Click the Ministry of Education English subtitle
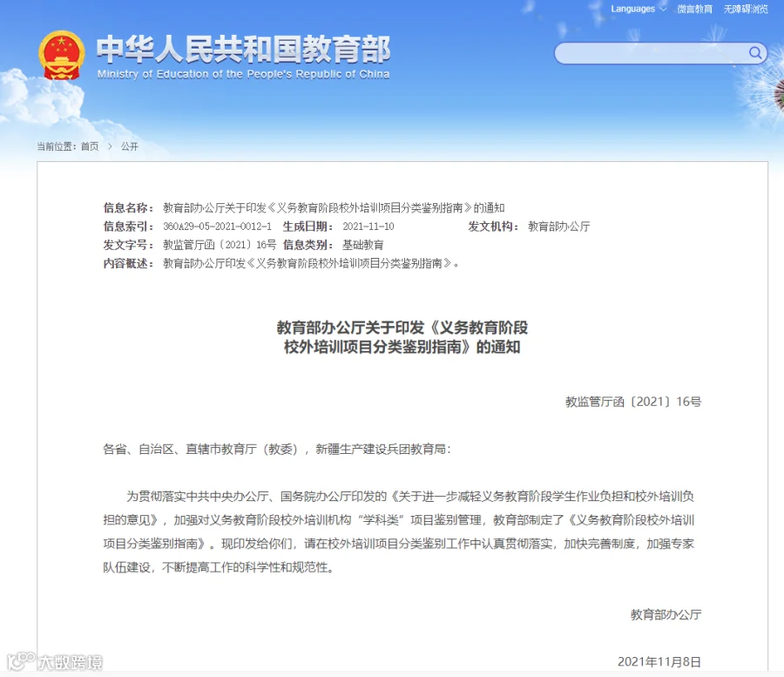 243,75
